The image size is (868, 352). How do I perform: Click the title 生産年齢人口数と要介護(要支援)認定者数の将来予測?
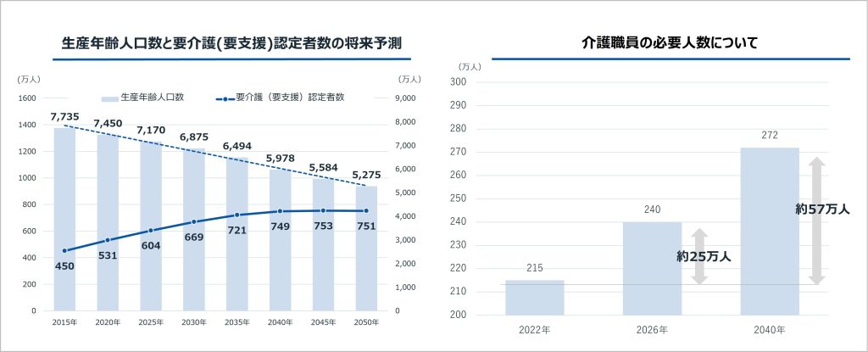point(231,42)
